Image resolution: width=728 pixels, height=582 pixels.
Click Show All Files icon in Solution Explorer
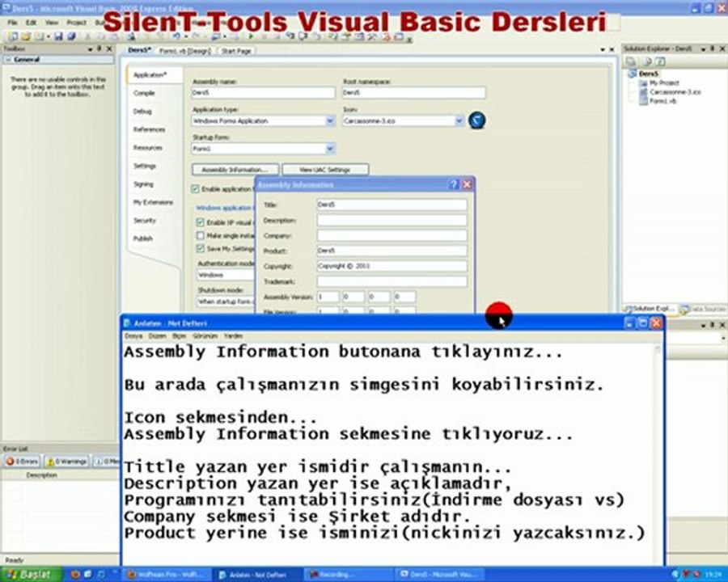647,61
